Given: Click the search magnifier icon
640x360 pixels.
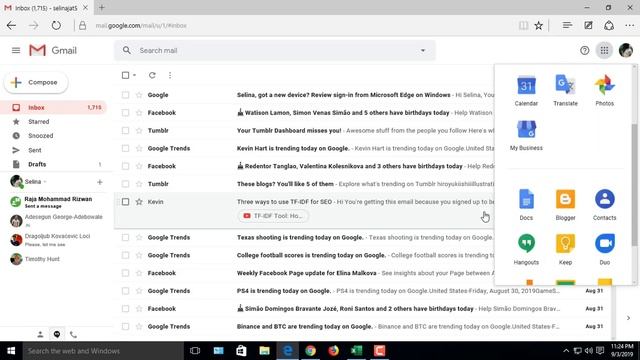Looking at the screenshot, I should tap(127, 50).
